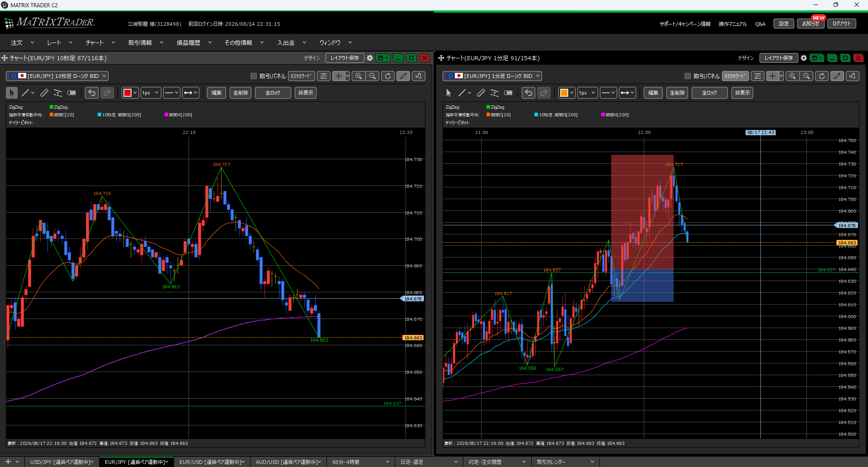Refresh the 1分足 chart

tap(822, 76)
